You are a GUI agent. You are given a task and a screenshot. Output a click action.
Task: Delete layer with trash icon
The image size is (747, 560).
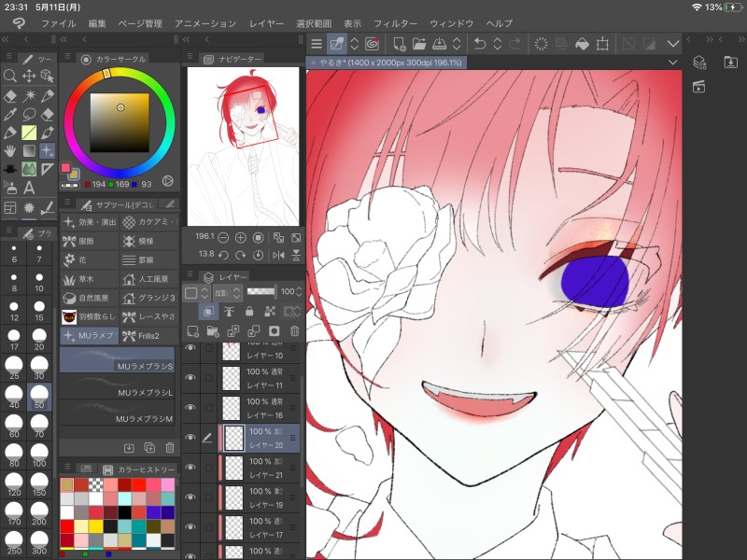(x=294, y=331)
